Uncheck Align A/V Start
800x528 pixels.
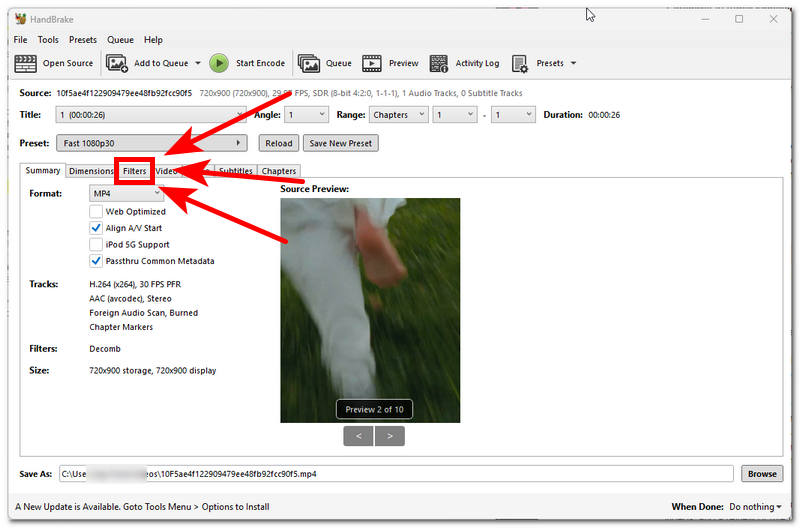(96, 228)
